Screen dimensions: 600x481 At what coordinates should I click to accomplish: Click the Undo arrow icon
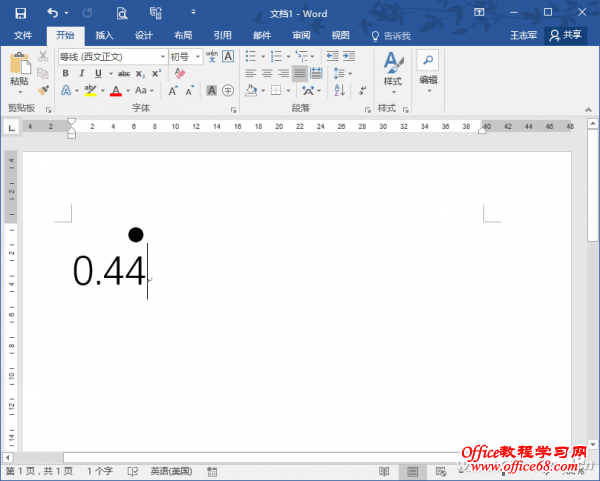[x=52, y=13]
